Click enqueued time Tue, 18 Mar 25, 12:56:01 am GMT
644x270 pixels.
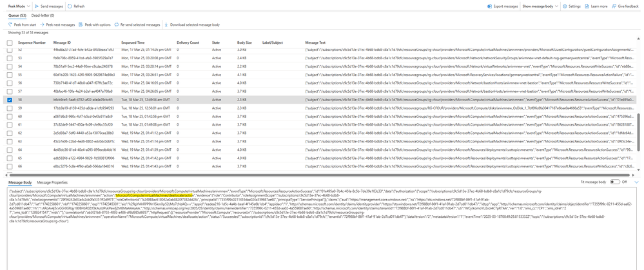click(x=146, y=108)
